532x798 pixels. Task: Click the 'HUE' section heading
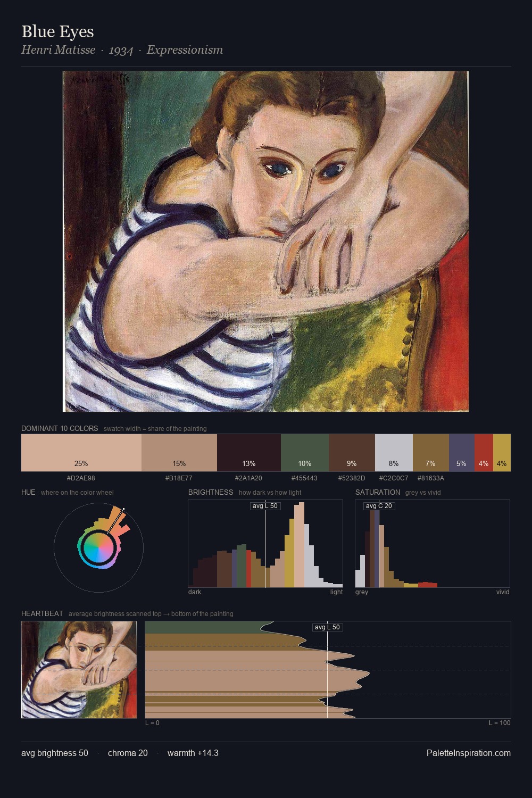coord(28,492)
